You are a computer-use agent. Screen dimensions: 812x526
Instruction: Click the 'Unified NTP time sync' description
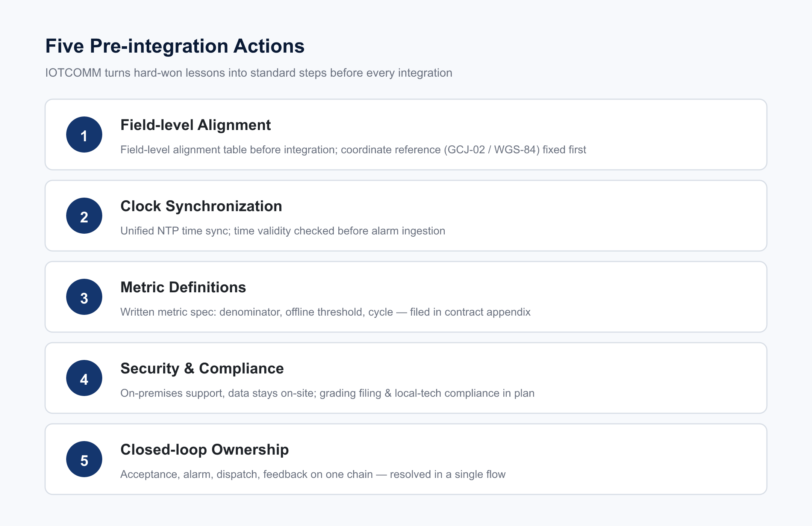[x=283, y=231]
